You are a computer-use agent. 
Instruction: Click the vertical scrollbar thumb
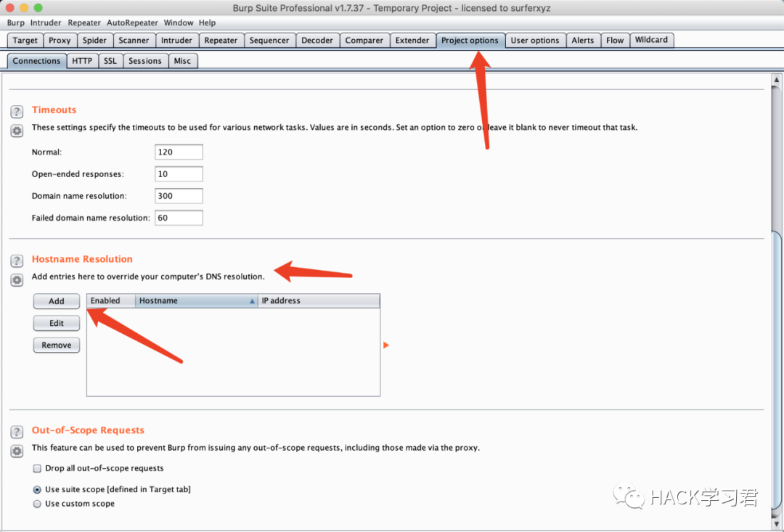click(x=777, y=369)
